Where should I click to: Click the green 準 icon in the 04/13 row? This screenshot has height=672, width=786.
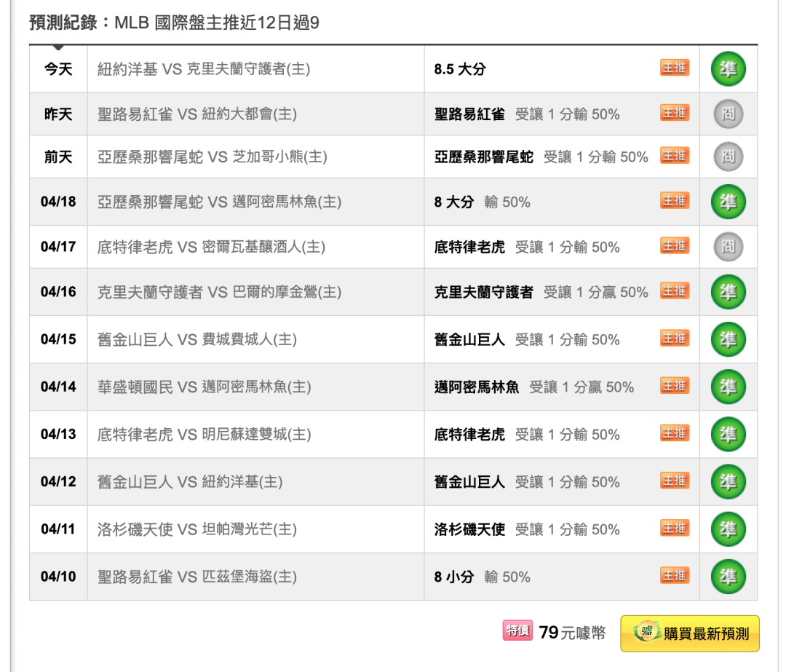[729, 435]
